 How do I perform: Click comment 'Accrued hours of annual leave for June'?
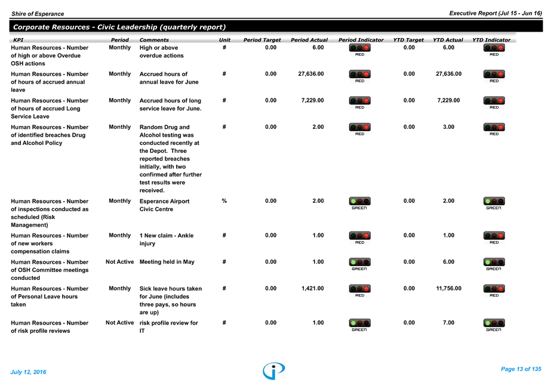coord(169,78)
